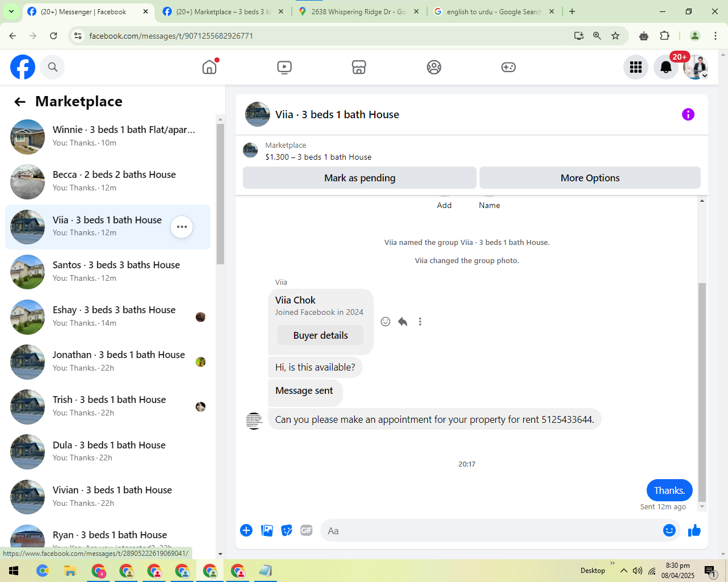View site information icon in address bar
This screenshot has height=582, width=728.
(78, 36)
